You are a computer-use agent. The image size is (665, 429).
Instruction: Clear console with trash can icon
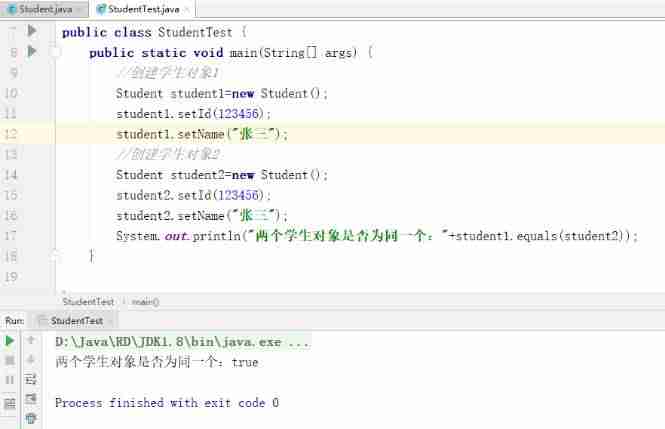[x=31, y=418]
